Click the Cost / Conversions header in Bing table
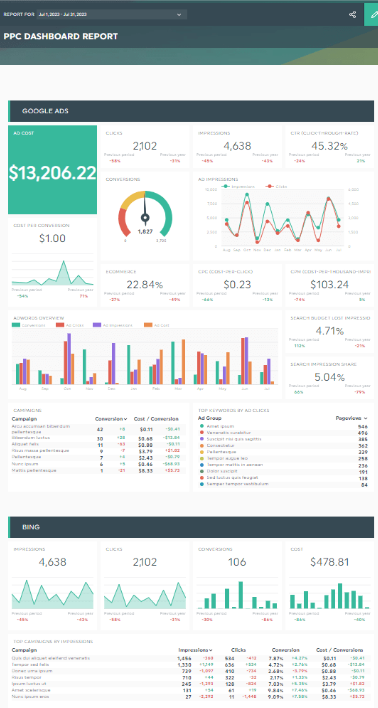 click(x=341, y=650)
